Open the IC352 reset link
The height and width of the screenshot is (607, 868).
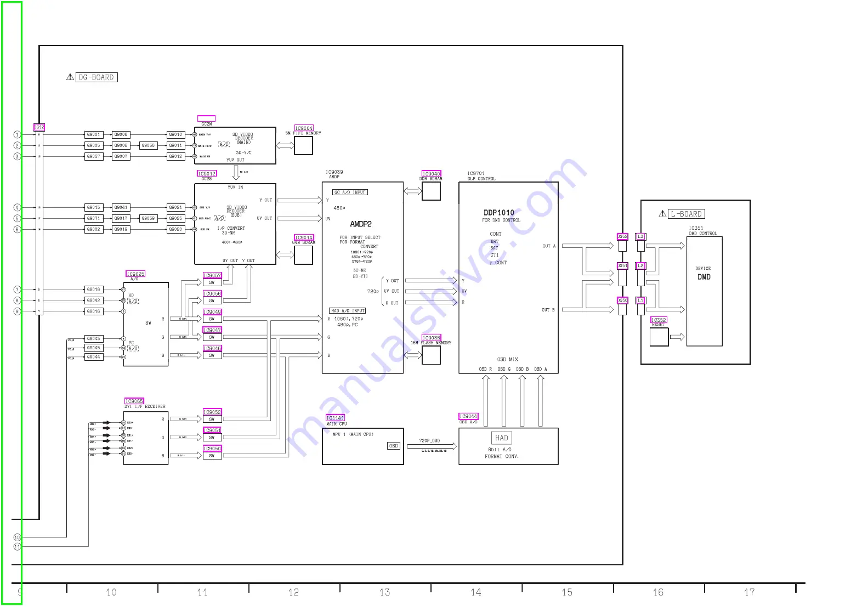659,320
